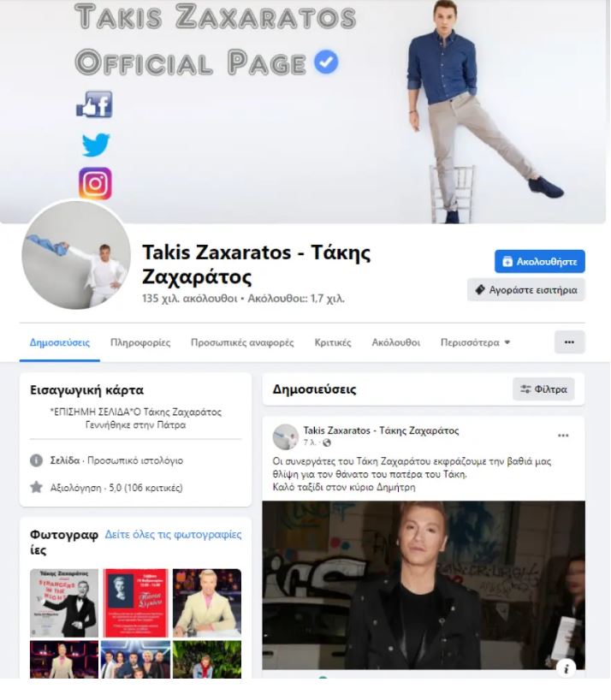Click the Αγοράστε εισιτήρια button
Screen dimensions: 611x700
[526, 290]
